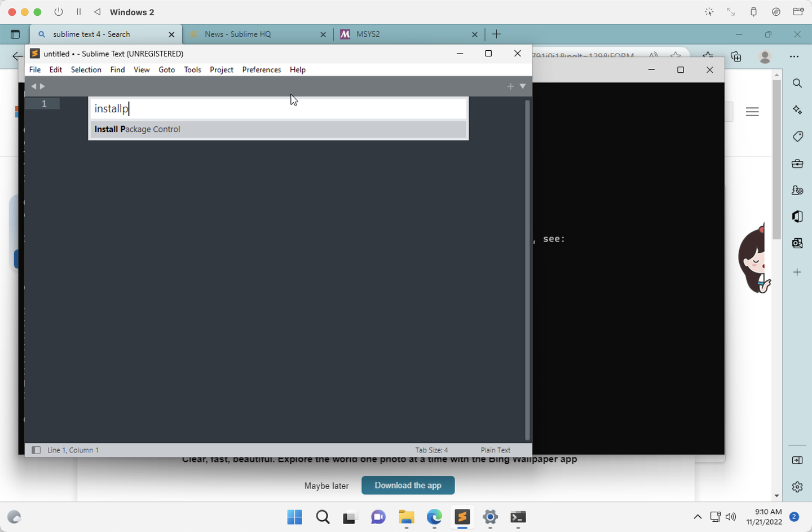
Task: Open the tab overflow arrow in Sublime
Action: point(522,86)
